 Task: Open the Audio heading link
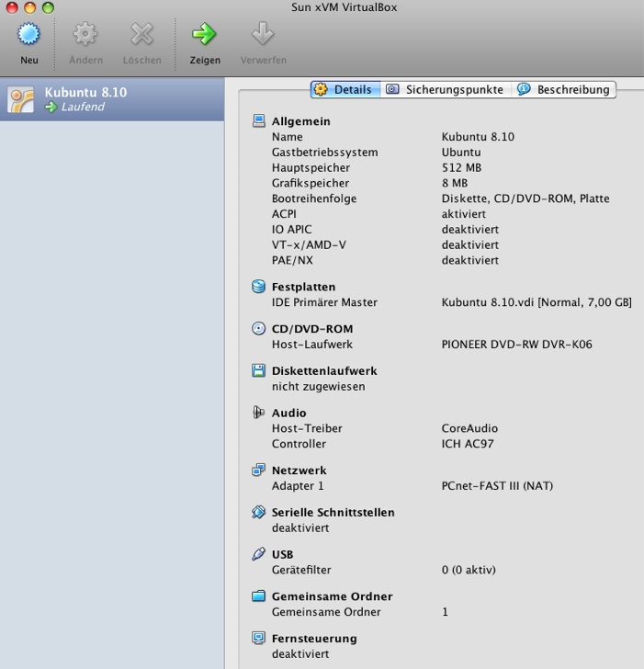pyautogui.click(x=288, y=413)
